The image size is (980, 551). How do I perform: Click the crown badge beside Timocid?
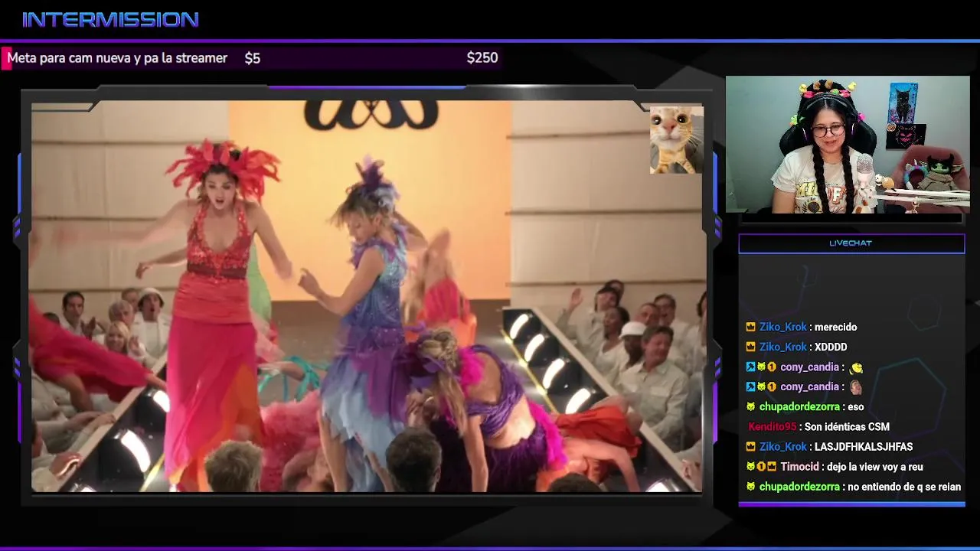coord(772,466)
